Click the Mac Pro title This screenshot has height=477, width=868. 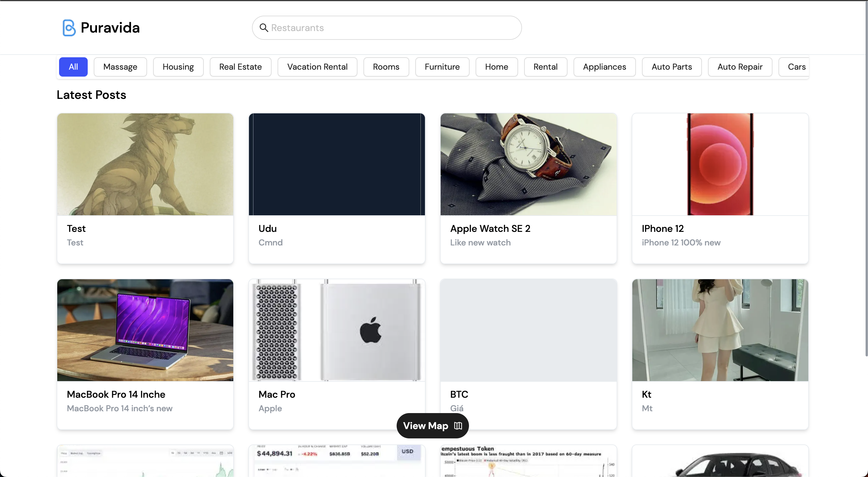coord(277,394)
